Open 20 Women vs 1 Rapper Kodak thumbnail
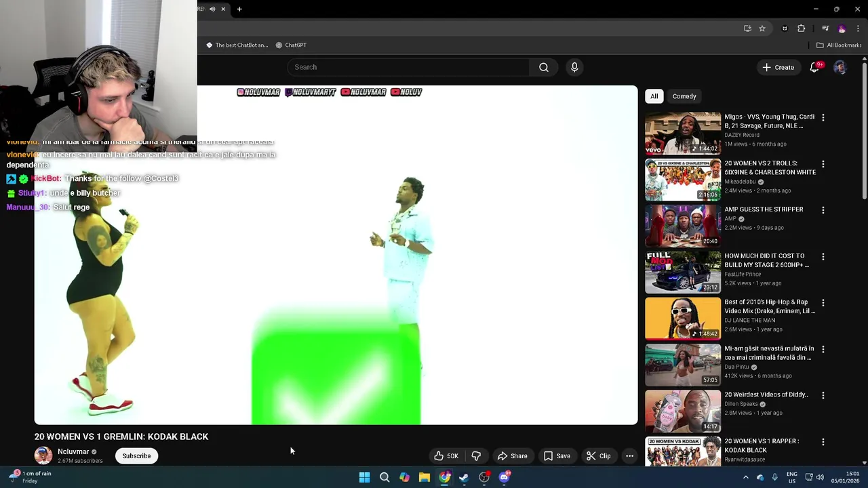Screen dimensions: 868x488 (x=683, y=451)
